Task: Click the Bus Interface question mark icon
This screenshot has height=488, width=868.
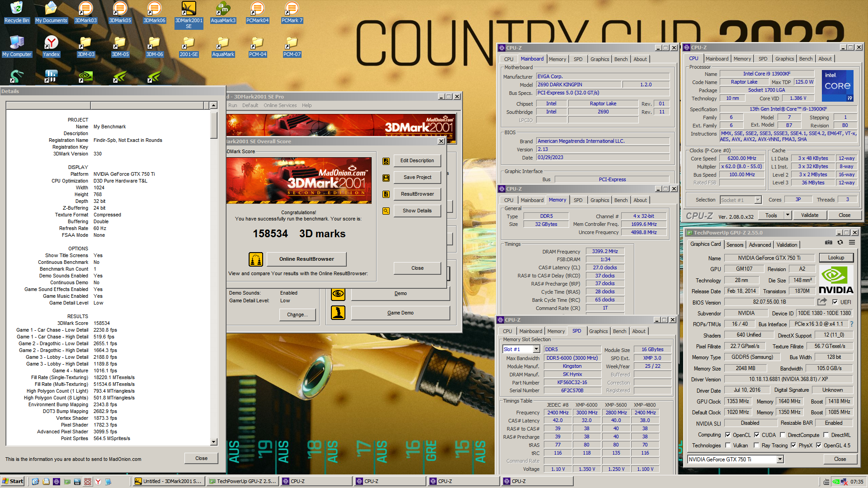Action: (852, 324)
